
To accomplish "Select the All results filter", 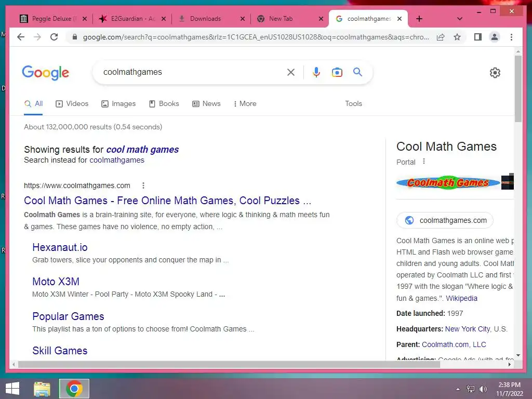I will pyautogui.click(x=33, y=104).
